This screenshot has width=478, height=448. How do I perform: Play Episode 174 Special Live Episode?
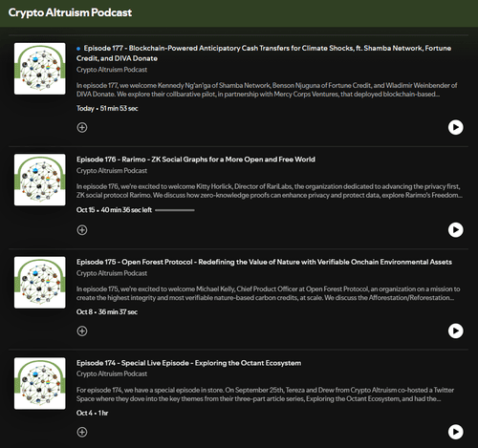click(x=456, y=432)
